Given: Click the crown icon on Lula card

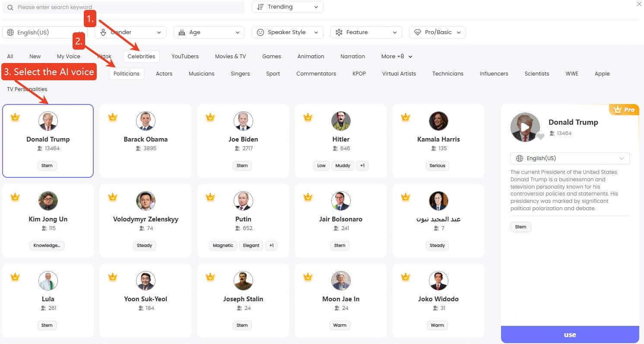Looking at the screenshot, I should [15, 277].
